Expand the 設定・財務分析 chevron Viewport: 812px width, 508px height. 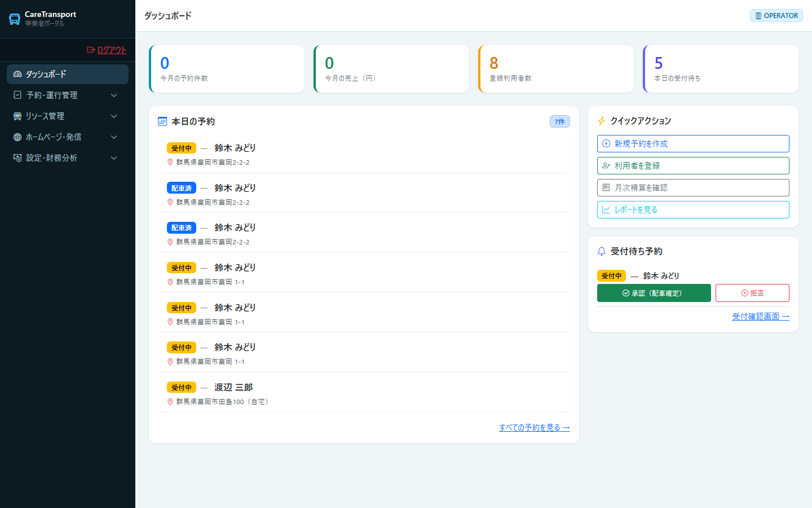pyautogui.click(x=114, y=158)
